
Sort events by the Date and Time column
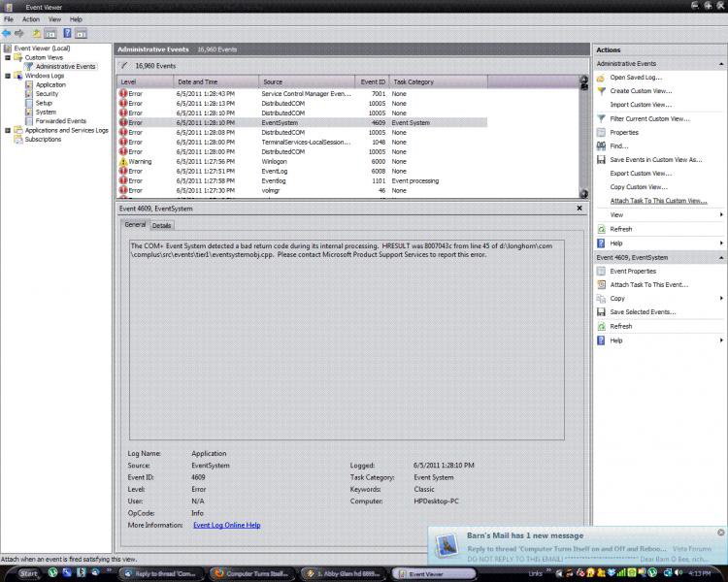[216, 81]
